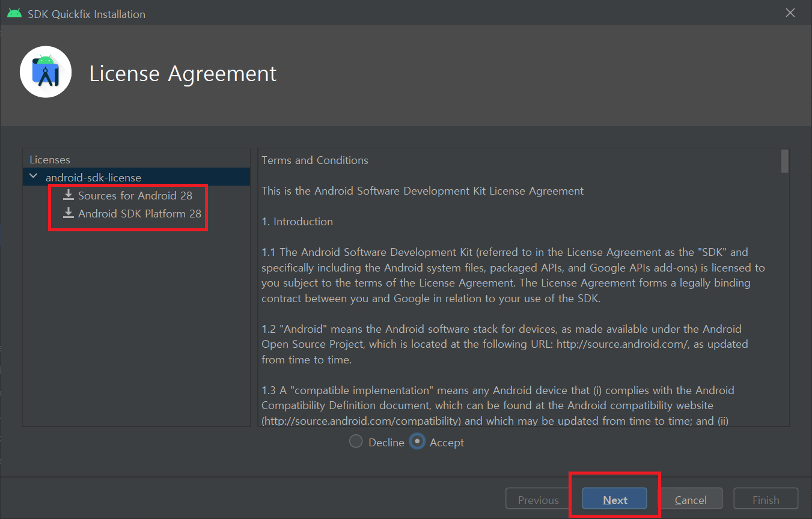Click the Licenses panel heading
This screenshot has height=519, width=812.
pyautogui.click(x=50, y=159)
